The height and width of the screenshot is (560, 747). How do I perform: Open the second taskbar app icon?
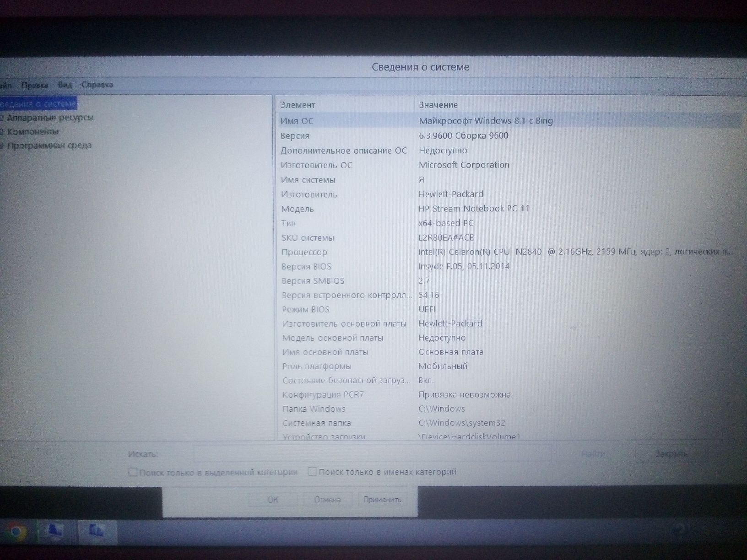pyautogui.click(x=55, y=532)
